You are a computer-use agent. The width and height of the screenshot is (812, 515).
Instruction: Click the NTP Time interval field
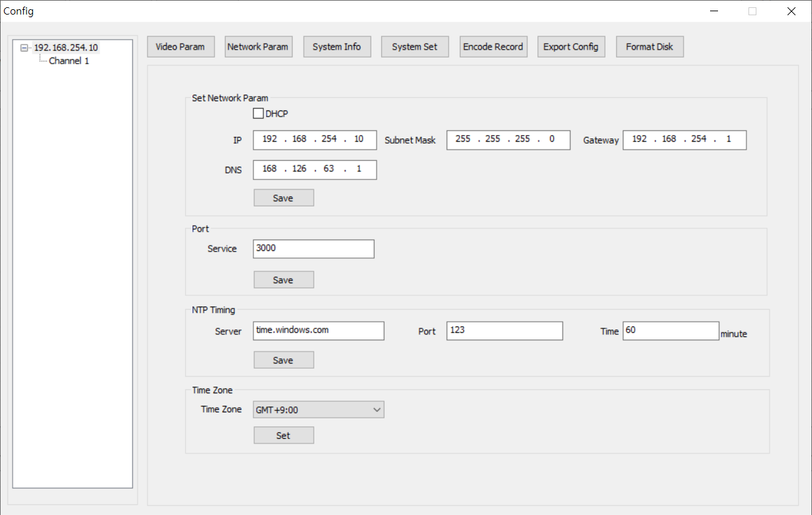point(670,330)
